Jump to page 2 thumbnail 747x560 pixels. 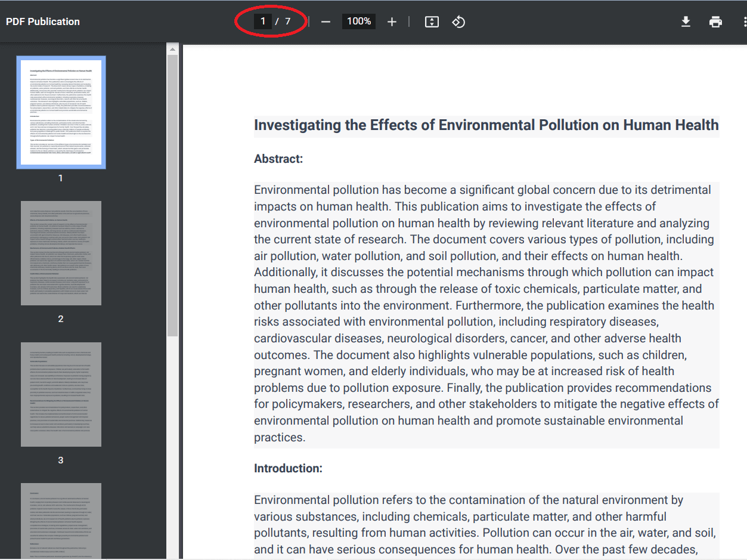click(x=61, y=253)
